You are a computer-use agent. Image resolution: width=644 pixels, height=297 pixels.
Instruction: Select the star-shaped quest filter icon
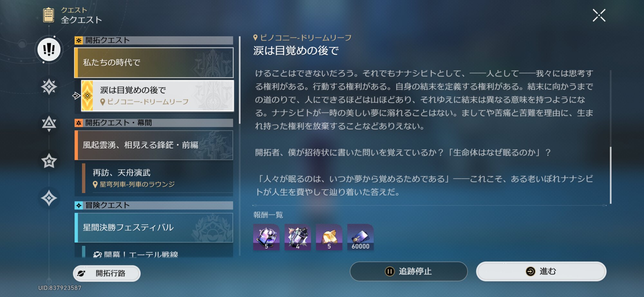coord(49,161)
